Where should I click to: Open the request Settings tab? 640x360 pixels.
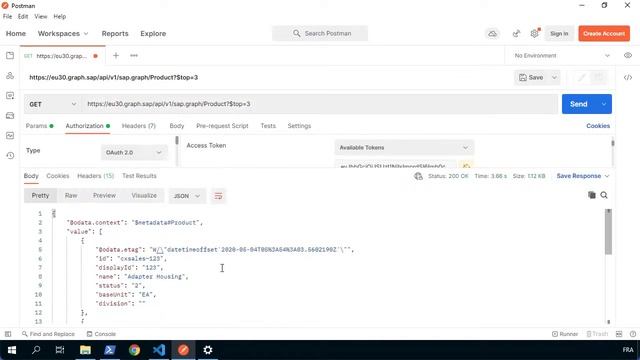[x=299, y=126]
